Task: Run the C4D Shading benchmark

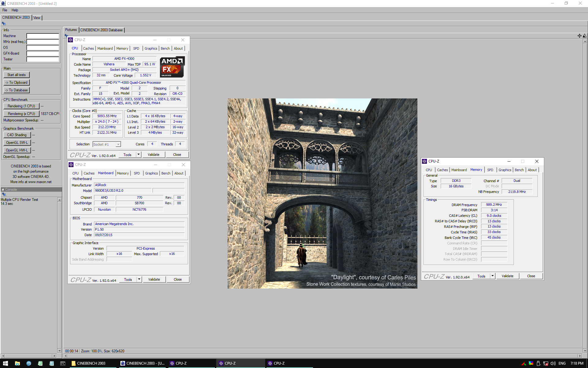Action: [17, 135]
